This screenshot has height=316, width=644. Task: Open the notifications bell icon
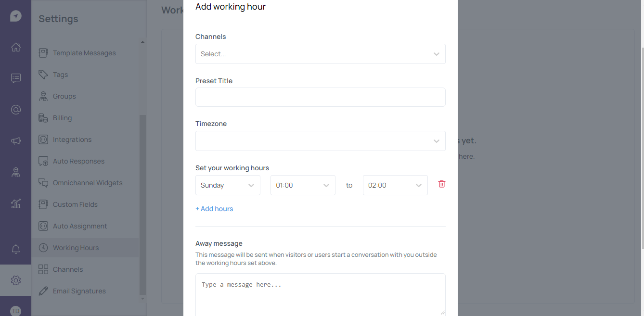click(16, 249)
